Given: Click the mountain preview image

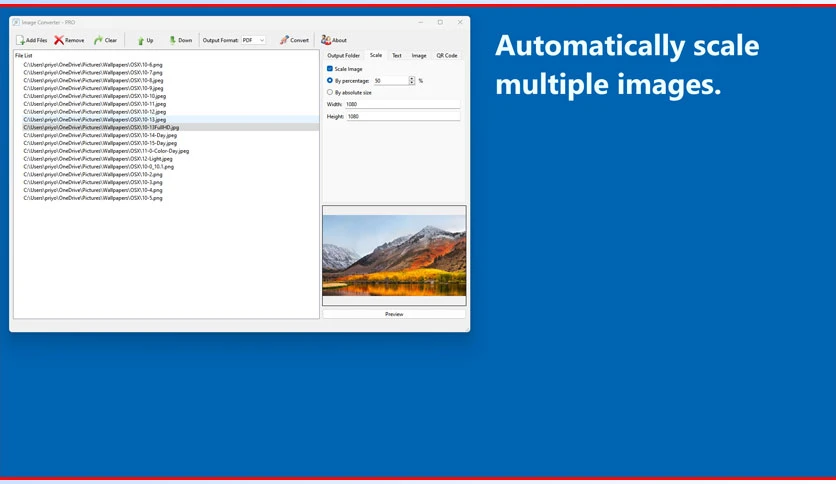Looking at the screenshot, I should (394, 255).
